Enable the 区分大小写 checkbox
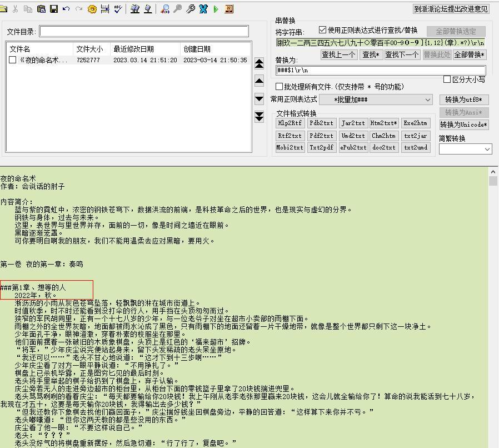The width and height of the screenshot is (499, 448). (447, 79)
